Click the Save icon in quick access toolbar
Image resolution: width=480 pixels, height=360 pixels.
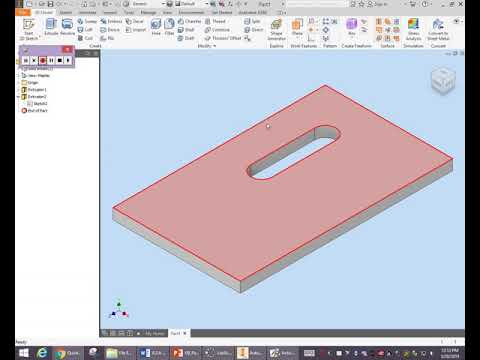click(50, 4)
